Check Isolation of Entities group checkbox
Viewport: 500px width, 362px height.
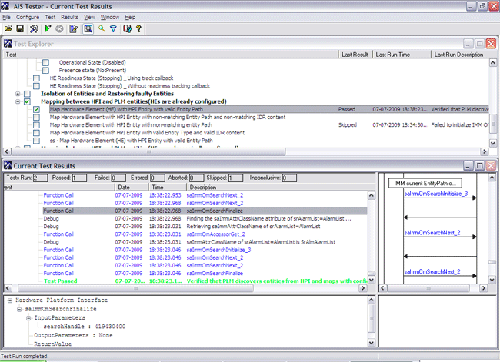(27, 94)
